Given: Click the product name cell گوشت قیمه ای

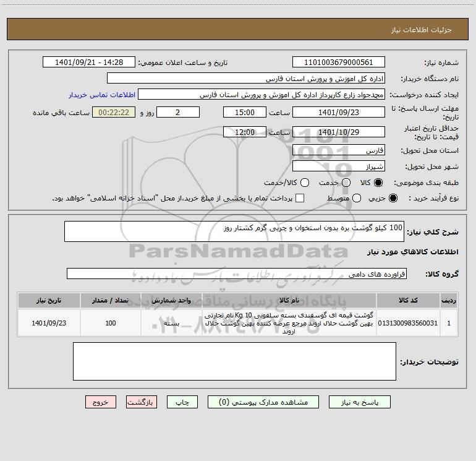Looking at the screenshot, I should tap(289, 323).
